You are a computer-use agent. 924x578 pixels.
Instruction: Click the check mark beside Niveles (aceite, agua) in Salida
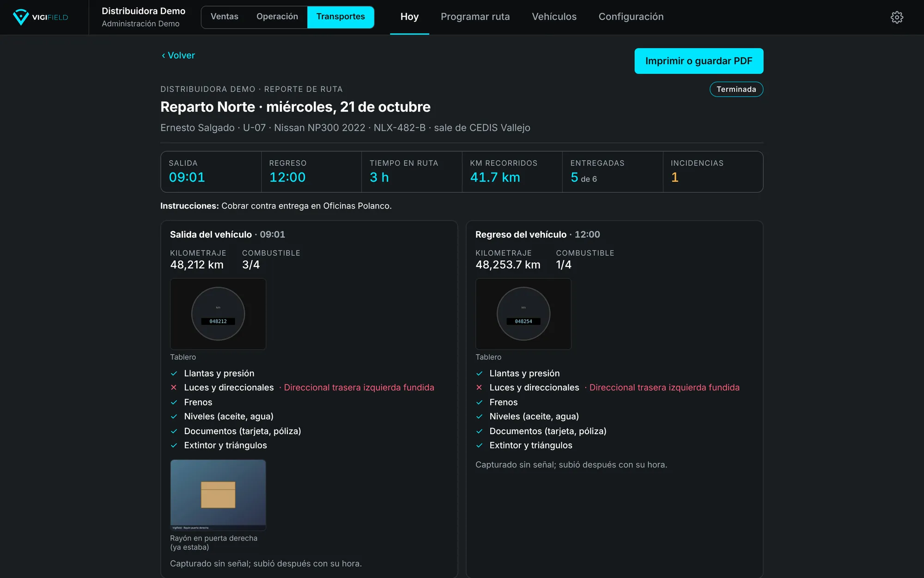pyautogui.click(x=174, y=417)
